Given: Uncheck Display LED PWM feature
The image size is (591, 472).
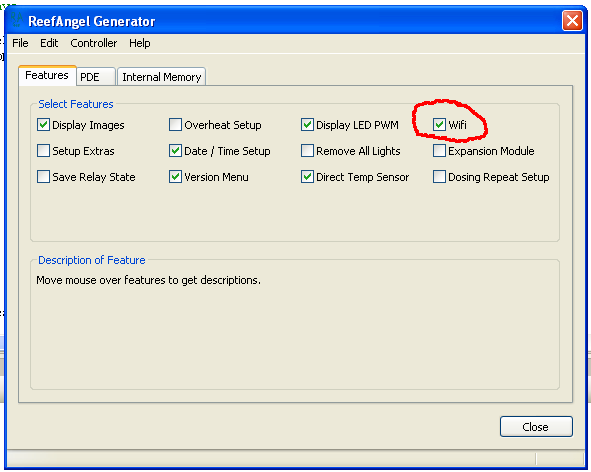Looking at the screenshot, I should point(307,124).
